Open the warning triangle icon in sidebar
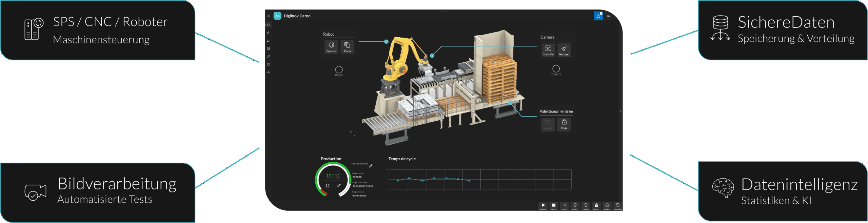The height and width of the screenshot is (223, 868). pyautogui.click(x=269, y=72)
